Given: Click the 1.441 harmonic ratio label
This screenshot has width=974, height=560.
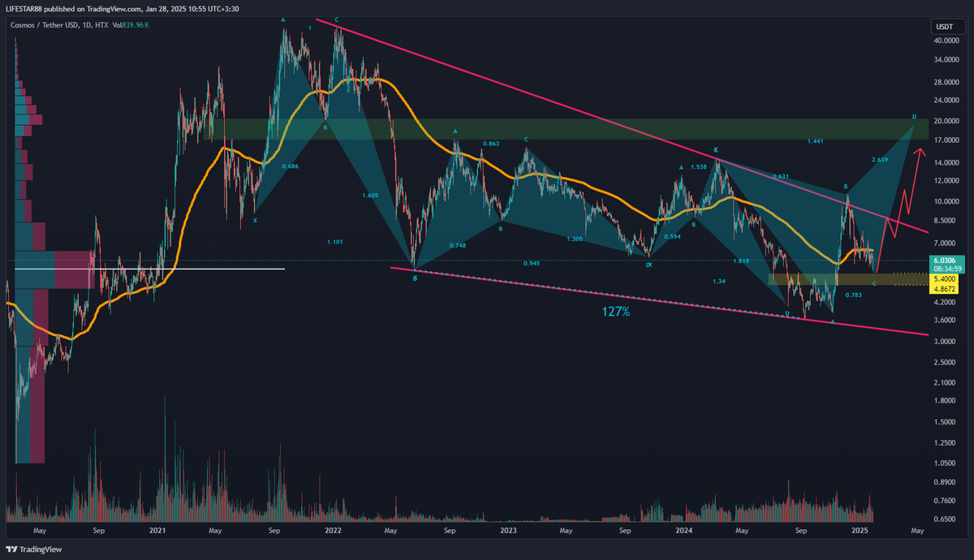Looking at the screenshot, I should (816, 141).
